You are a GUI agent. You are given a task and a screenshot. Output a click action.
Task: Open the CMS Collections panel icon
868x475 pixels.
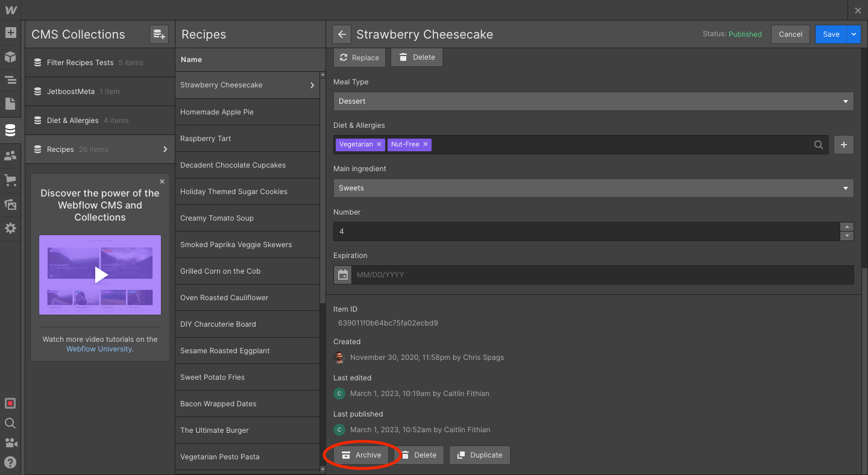(10, 130)
